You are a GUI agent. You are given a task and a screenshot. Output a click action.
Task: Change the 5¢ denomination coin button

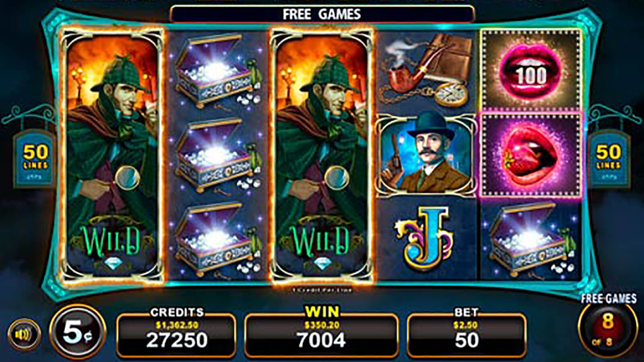(x=77, y=332)
